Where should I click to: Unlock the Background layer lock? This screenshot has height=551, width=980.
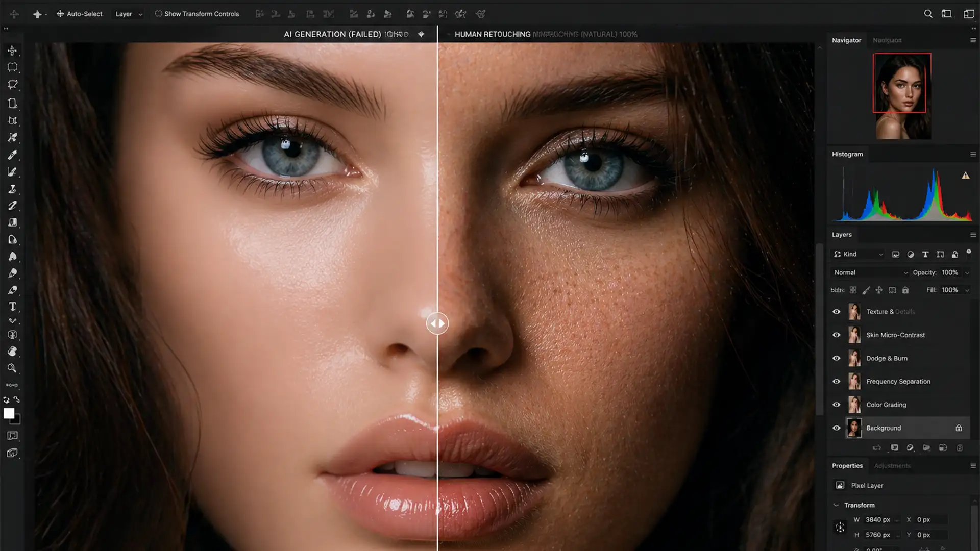959,428
